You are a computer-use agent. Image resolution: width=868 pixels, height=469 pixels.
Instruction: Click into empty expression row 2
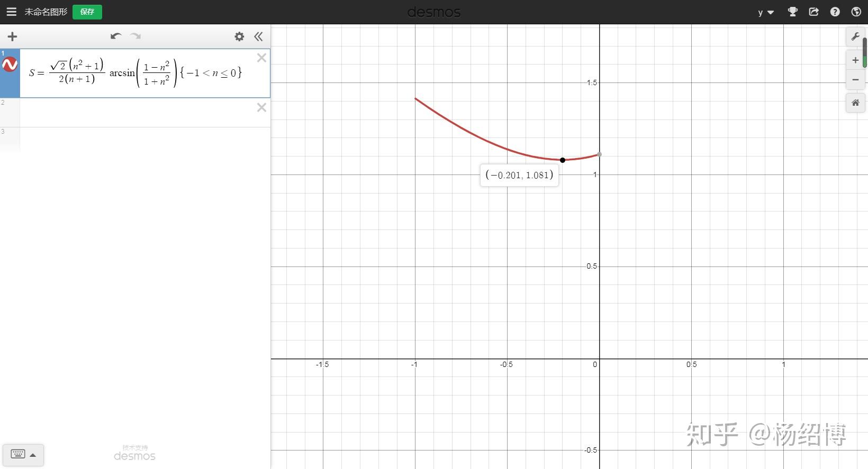click(138, 113)
